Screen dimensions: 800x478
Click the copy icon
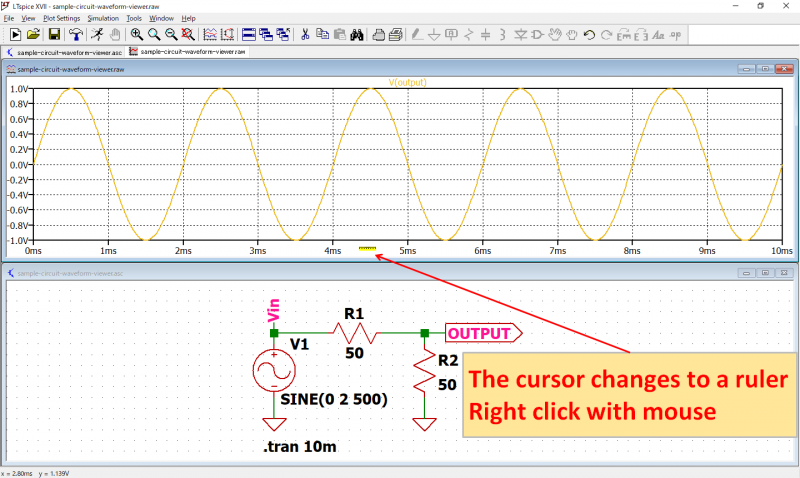322,35
